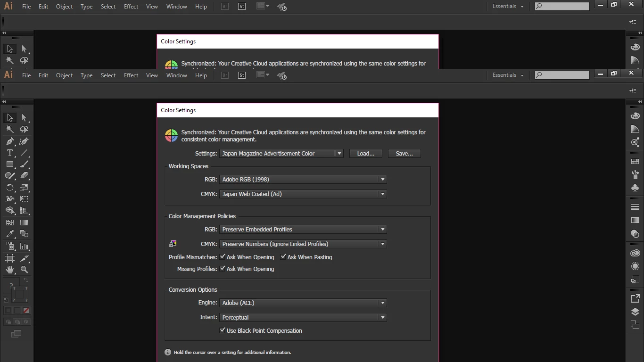Activate the Zoom magnifier tool
Screen dimensions: 644x362
click(x=24, y=270)
